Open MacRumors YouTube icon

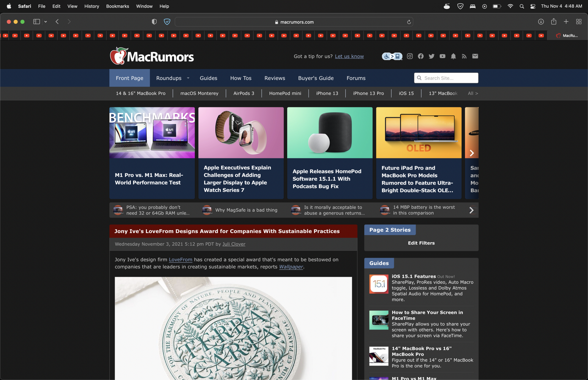[442, 56]
